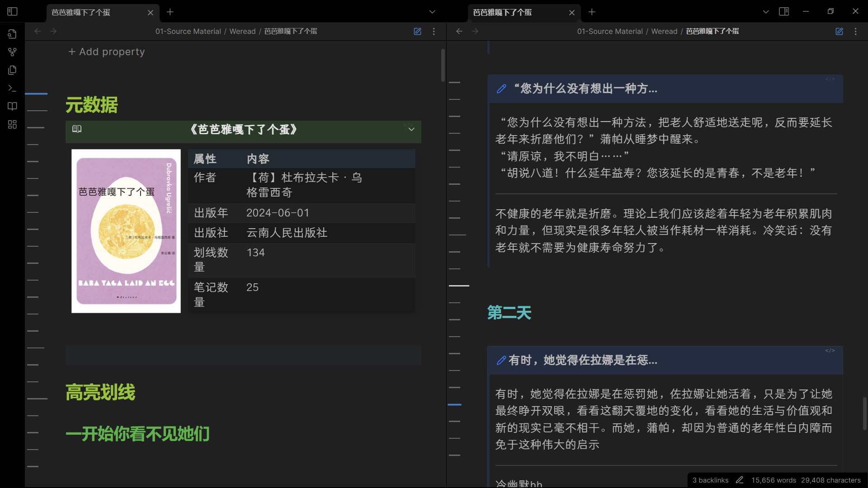Click the 元数据 heading
Viewport: 868px width, 488px height.
[92, 105]
